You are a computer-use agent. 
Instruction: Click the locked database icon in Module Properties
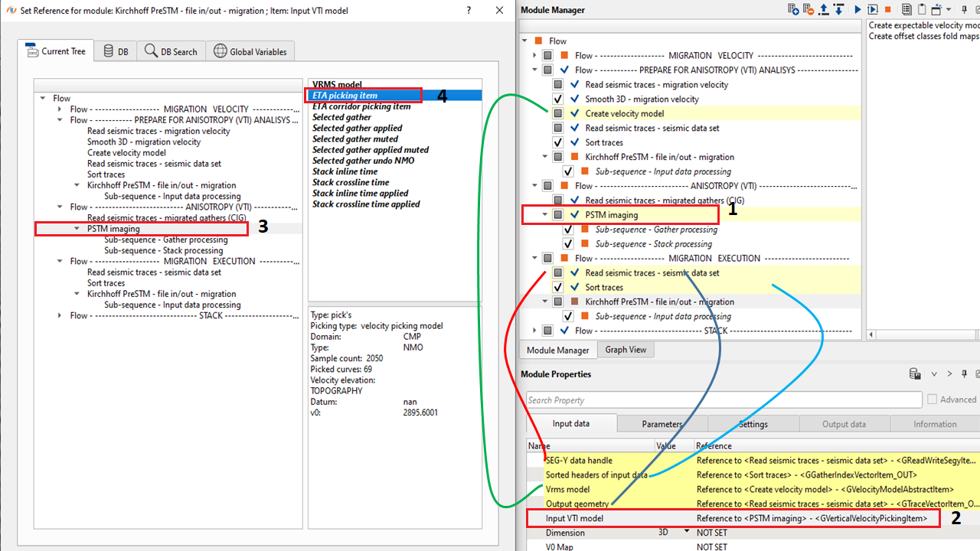pos(915,374)
